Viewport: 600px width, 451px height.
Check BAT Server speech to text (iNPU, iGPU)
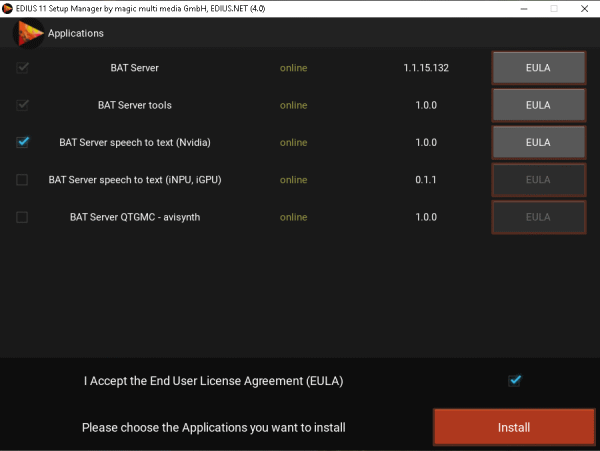coord(22,179)
